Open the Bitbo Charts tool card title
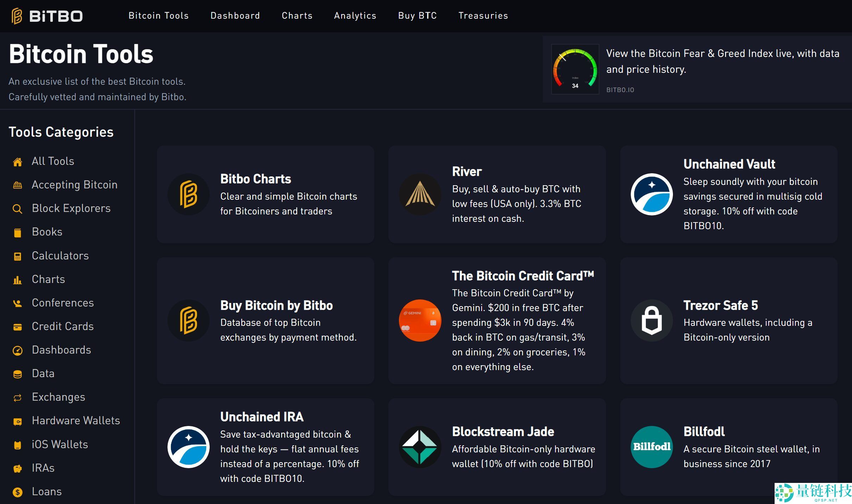 (255, 179)
